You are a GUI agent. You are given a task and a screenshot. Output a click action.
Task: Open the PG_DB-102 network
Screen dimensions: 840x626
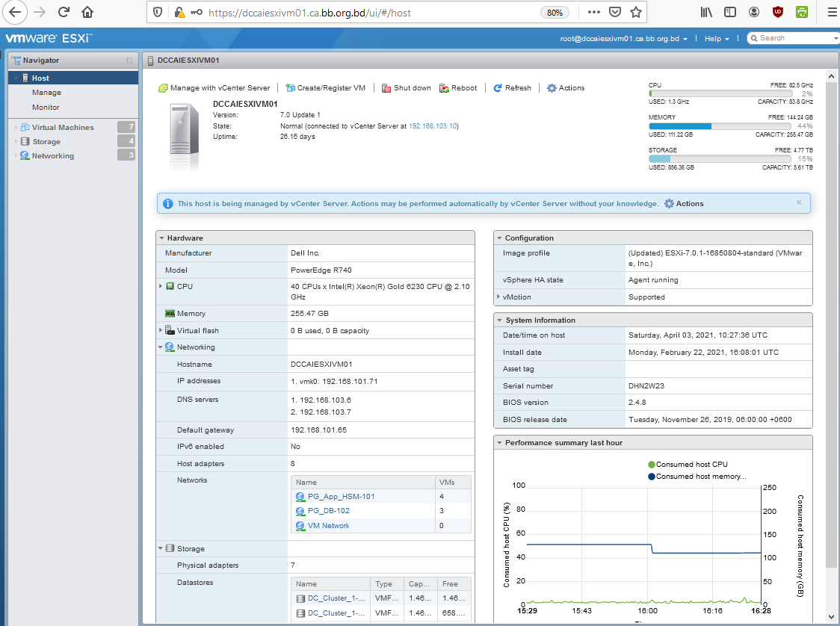328,511
